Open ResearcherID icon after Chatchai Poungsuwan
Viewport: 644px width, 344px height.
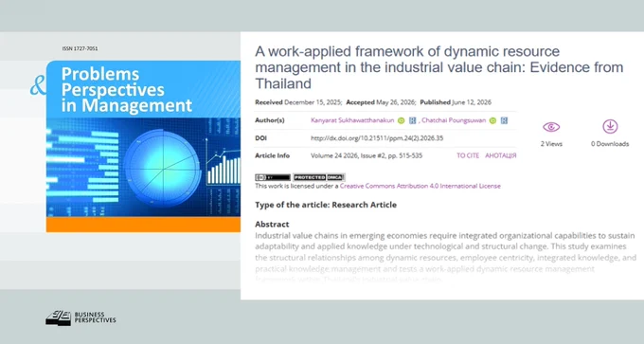coord(504,120)
